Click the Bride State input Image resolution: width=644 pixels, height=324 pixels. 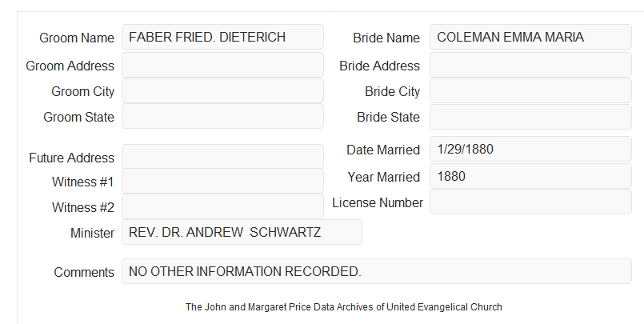tap(530, 117)
